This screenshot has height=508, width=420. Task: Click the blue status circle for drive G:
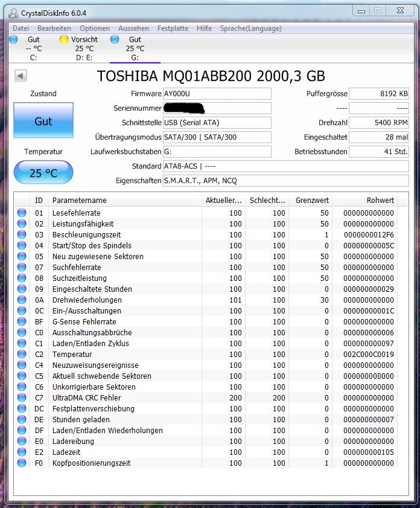point(115,39)
